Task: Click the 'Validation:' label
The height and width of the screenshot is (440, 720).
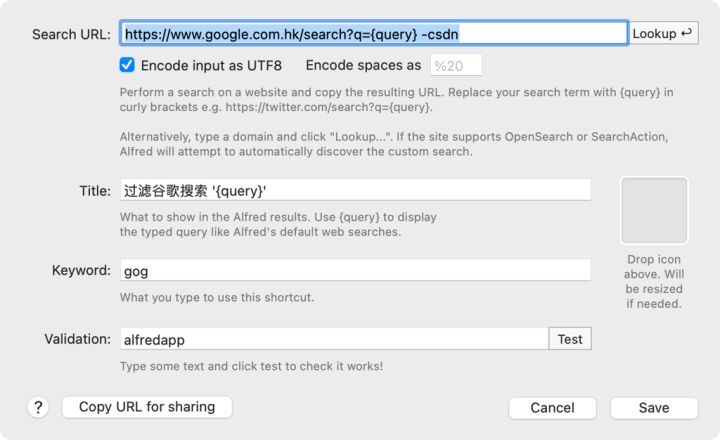Action: coord(78,339)
